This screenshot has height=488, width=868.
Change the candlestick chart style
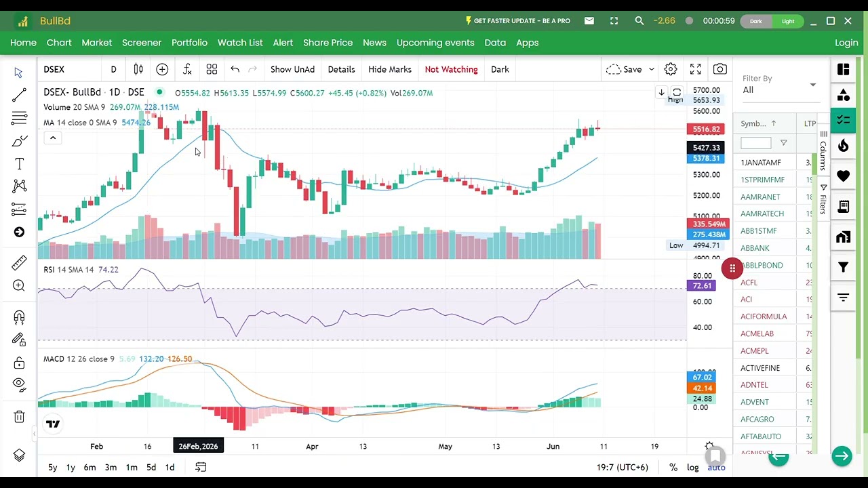(x=138, y=69)
